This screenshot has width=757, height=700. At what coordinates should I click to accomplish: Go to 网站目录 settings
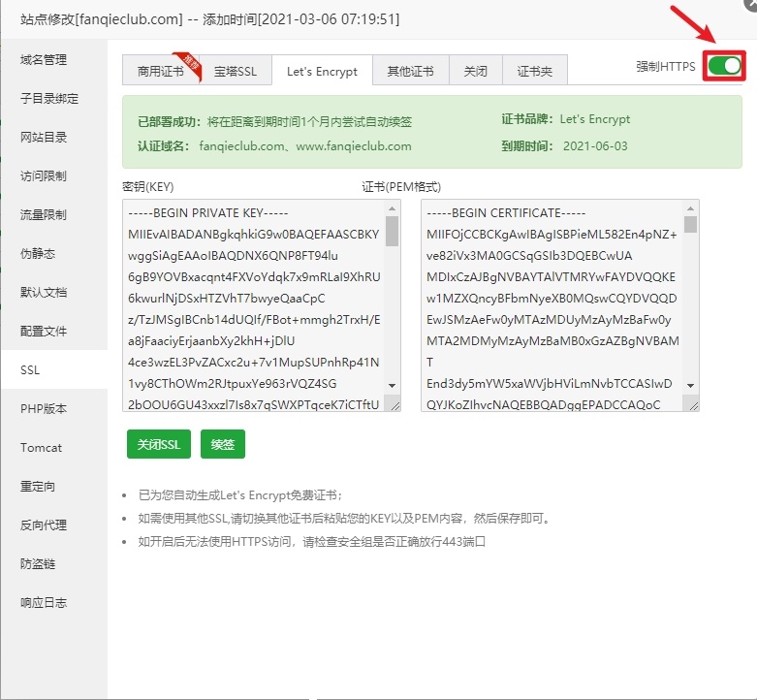[x=54, y=137]
